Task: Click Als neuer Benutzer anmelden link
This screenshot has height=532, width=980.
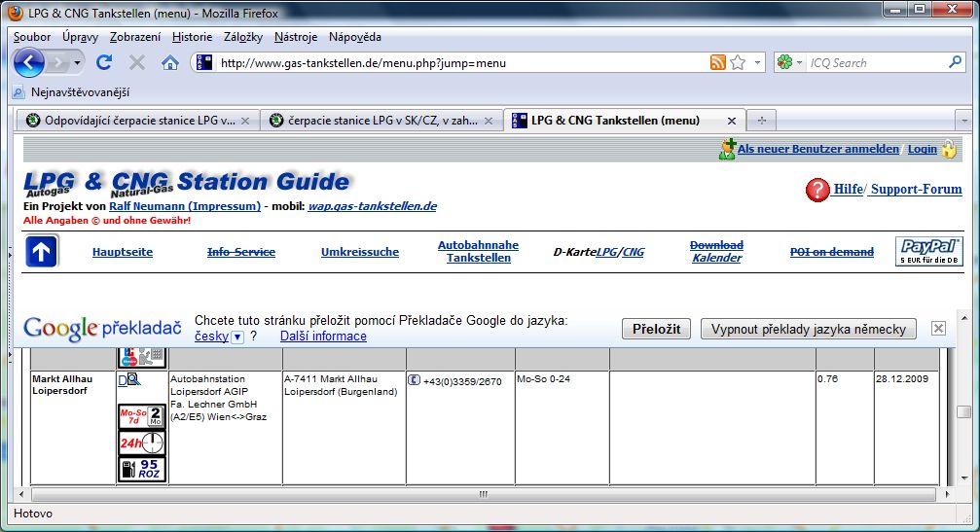Action: 818,149
